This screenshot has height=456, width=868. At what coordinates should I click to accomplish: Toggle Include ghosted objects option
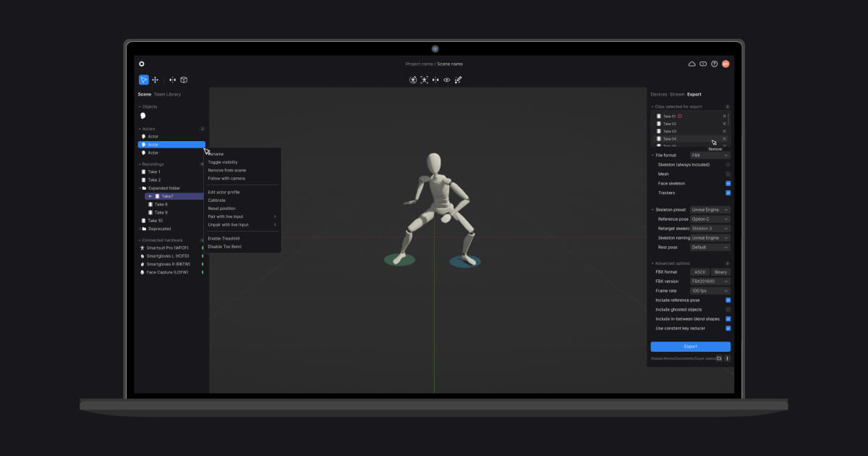728,309
